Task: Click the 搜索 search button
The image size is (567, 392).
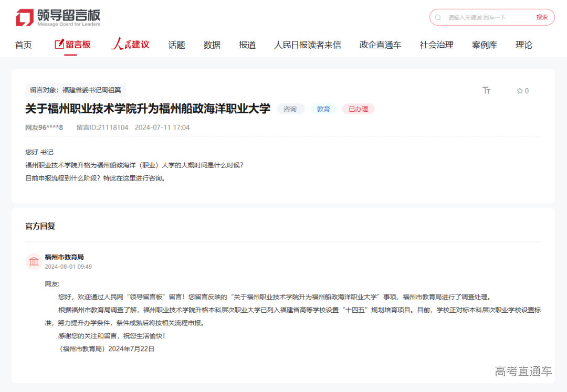Action: coord(542,17)
